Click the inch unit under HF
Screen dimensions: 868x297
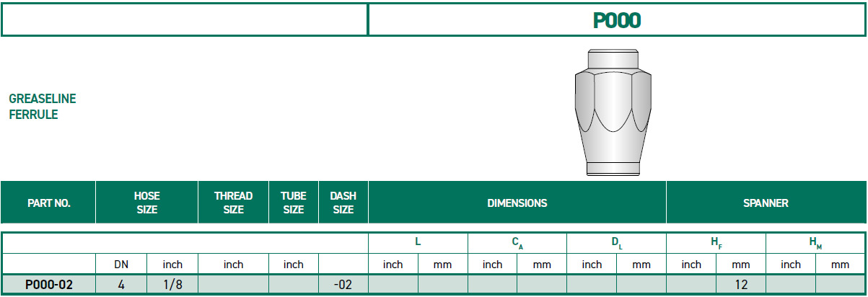pos(691,265)
